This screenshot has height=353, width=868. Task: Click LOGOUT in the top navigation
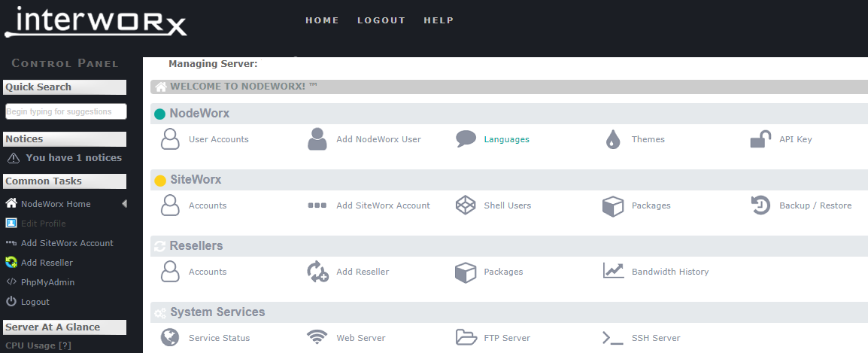click(381, 20)
